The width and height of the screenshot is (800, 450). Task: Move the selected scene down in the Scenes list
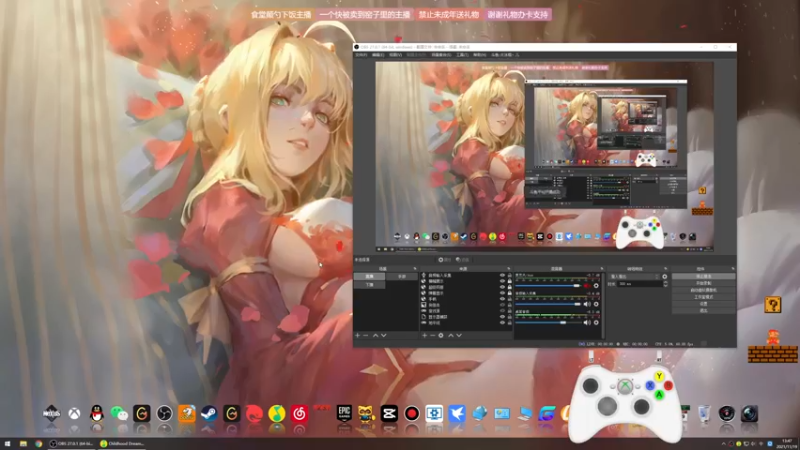click(x=383, y=335)
